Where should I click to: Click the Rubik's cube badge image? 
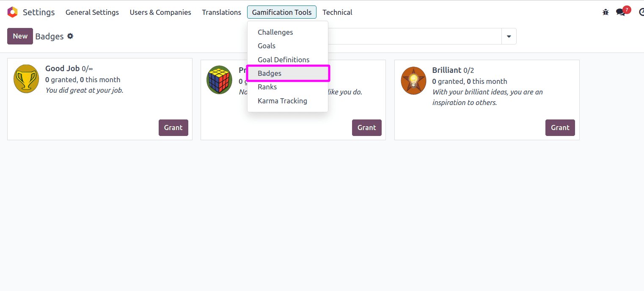coord(219,80)
